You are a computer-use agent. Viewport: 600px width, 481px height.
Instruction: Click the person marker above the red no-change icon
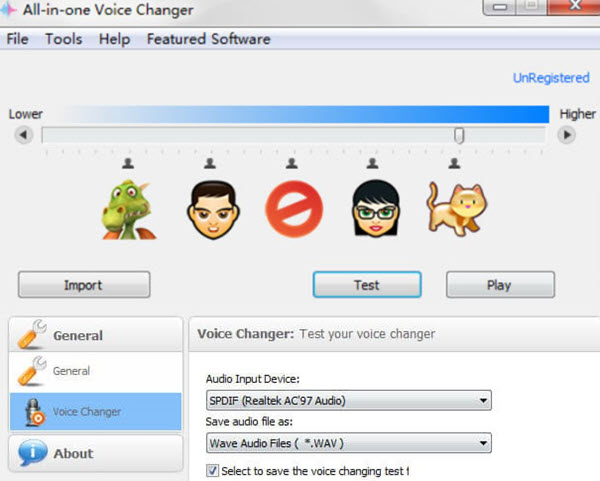point(292,163)
